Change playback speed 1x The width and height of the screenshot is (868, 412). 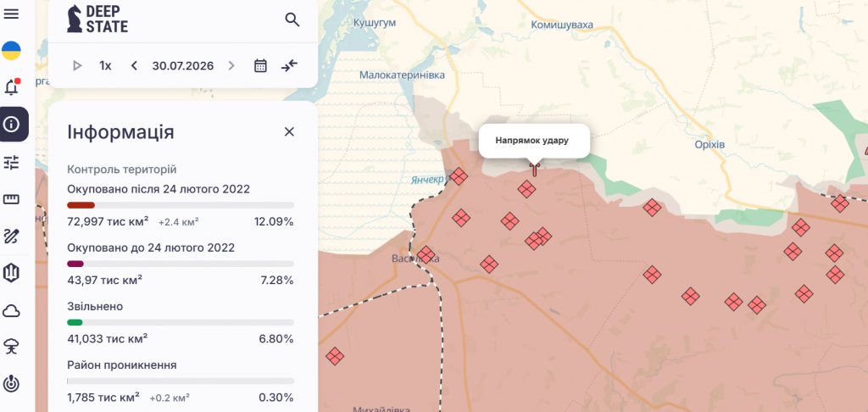105,66
